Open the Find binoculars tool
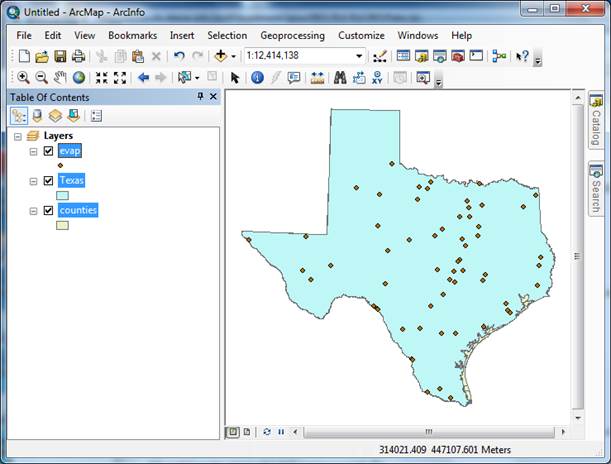Image resolution: width=611 pixels, height=464 pixels. [340, 77]
